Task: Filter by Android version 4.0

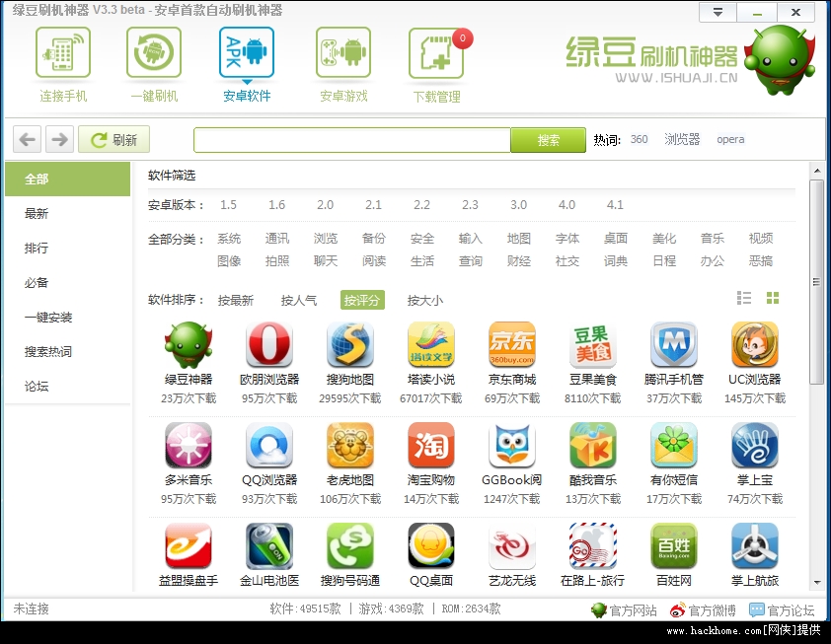Action: 567,205
